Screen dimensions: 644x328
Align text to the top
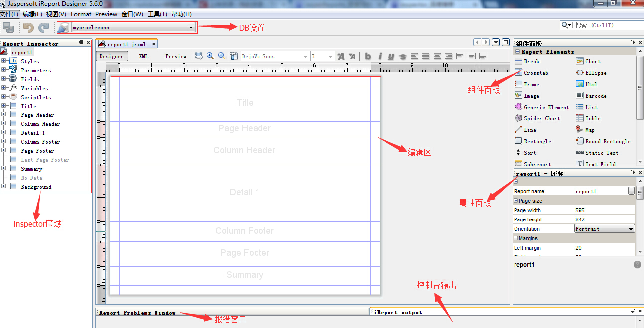click(x=460, y=56)
